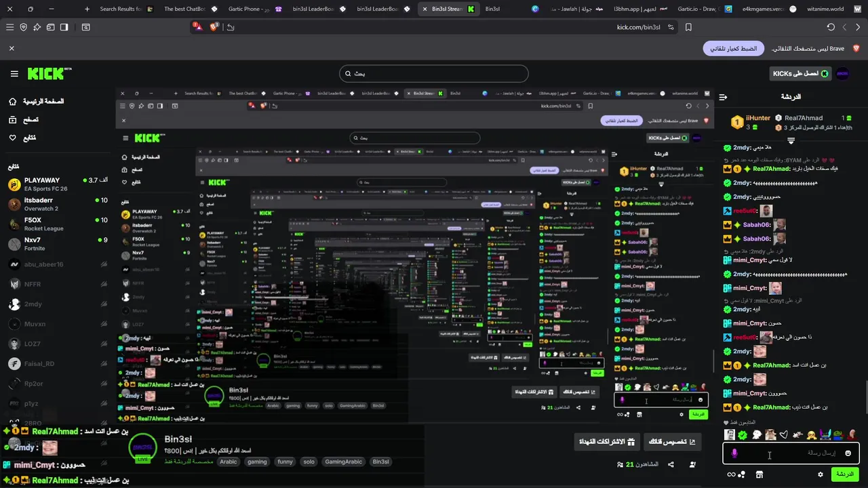Screen dimensions: 868x488
Task: Open the offline Rp2or channel
Action: coord(58,383)
